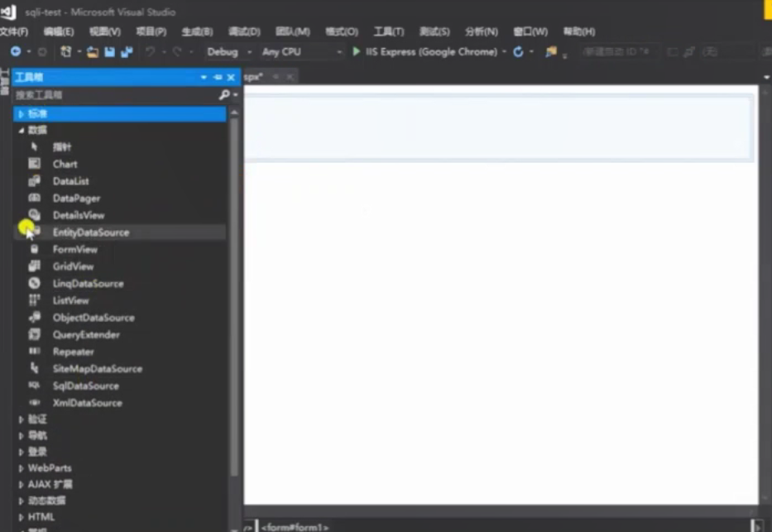The height and width of the screenshot is (532, 772).
Task: Select the SiteMapDataSource control icon
Action: (x=34, y=368)
